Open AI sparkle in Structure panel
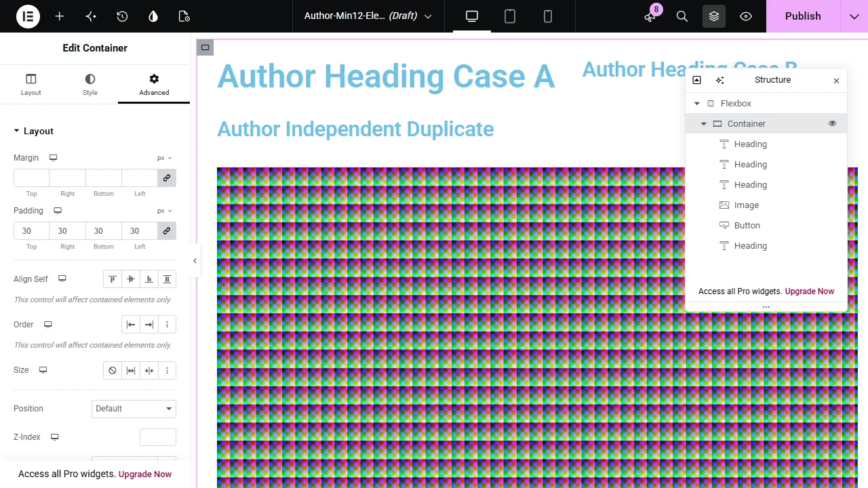Image resolution: width=868 pixels, height=488 pixels. (x=719, y=80)
